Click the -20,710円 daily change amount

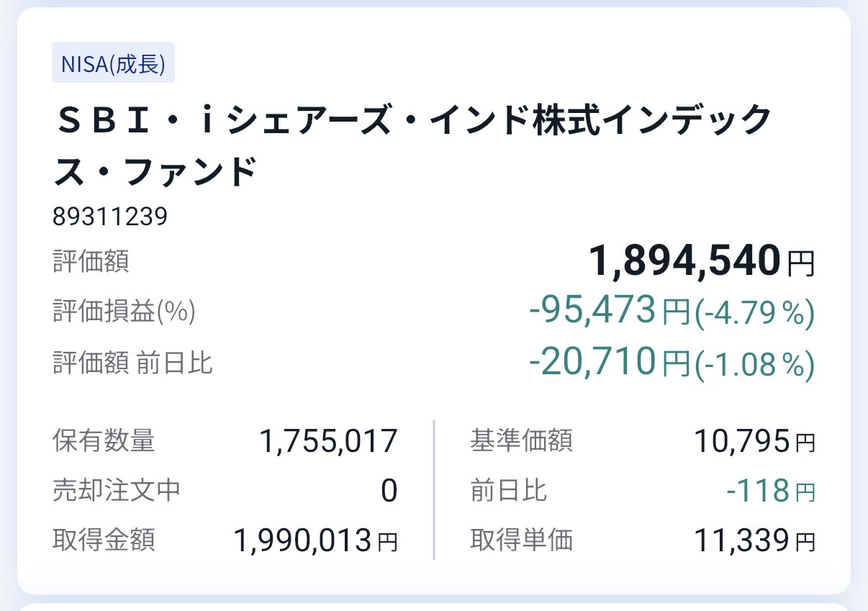[x=608, y=363]
